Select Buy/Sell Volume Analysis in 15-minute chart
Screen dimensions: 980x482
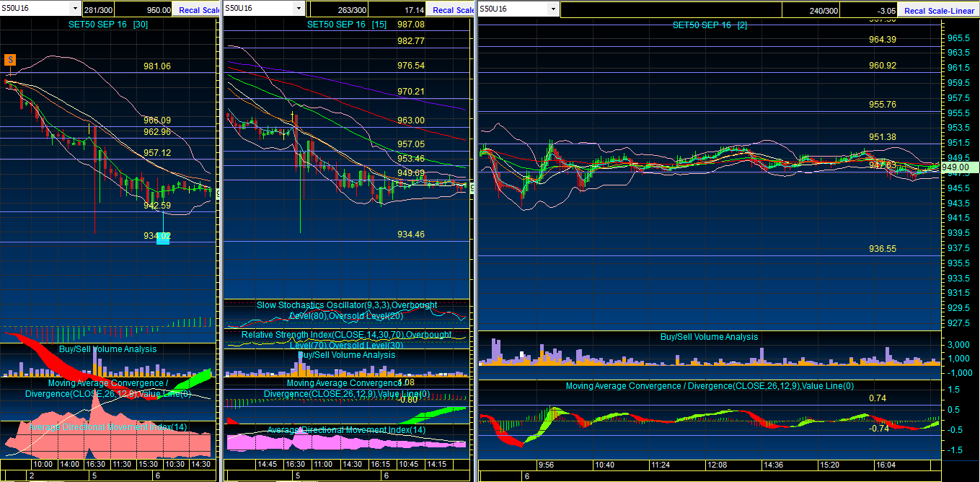click(x=347, y=355)
